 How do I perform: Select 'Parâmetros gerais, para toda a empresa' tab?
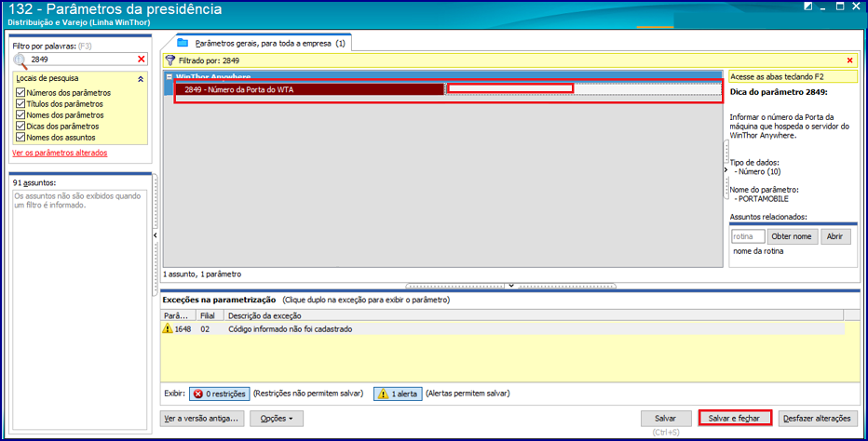pos(270,43)
